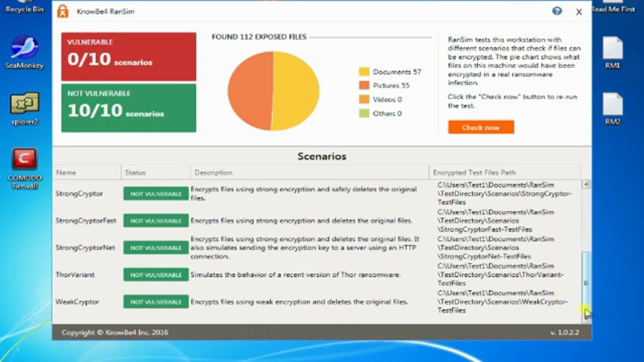644x362 pixels.
Task: Open the xplorer2 desktop icon
Action: [24, 109]
